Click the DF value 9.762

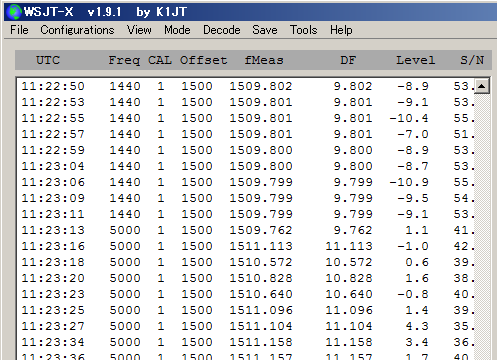[353, 230]
